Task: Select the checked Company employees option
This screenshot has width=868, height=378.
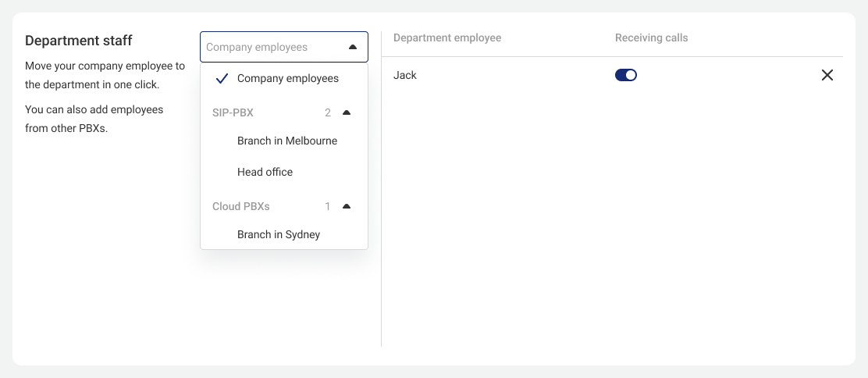Action: 284,79
